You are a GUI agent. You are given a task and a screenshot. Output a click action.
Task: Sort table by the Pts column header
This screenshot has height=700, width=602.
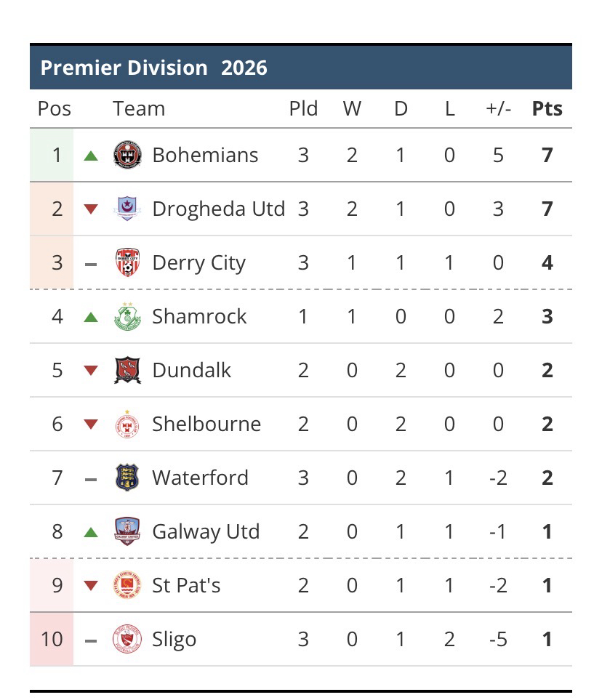(x=547, y=109)
